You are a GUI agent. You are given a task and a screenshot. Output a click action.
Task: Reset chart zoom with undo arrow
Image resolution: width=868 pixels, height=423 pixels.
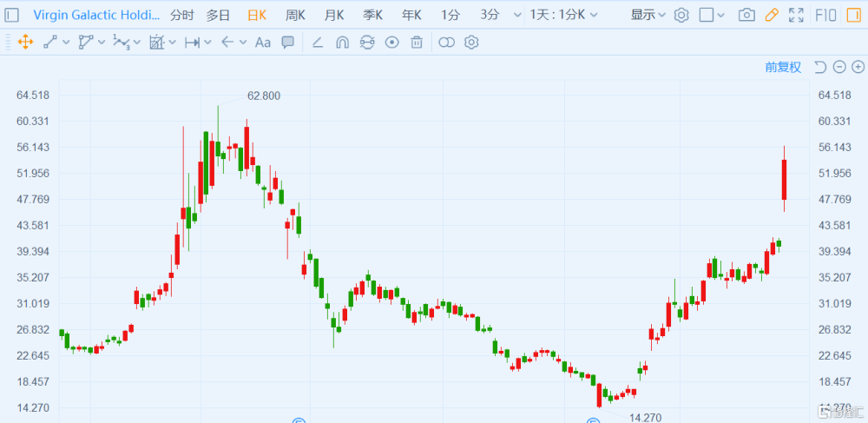820,67
